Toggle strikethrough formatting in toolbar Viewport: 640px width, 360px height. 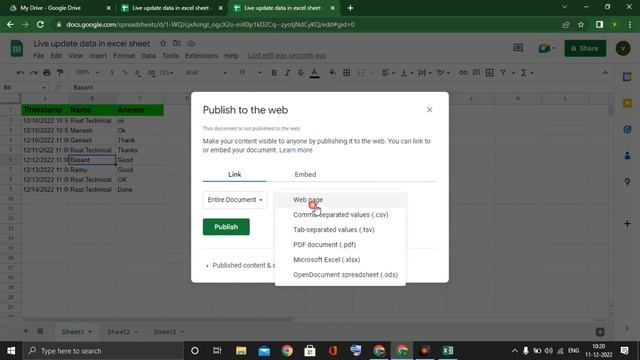[301, 73]
